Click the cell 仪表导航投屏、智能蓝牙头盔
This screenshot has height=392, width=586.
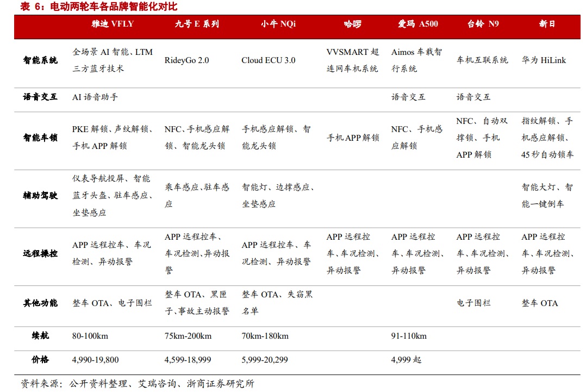tap(112, 195)
